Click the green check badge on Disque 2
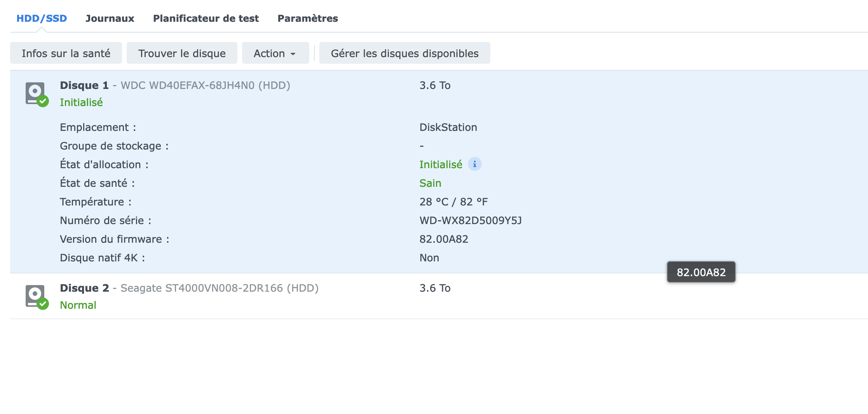 [x=43, y=304]
